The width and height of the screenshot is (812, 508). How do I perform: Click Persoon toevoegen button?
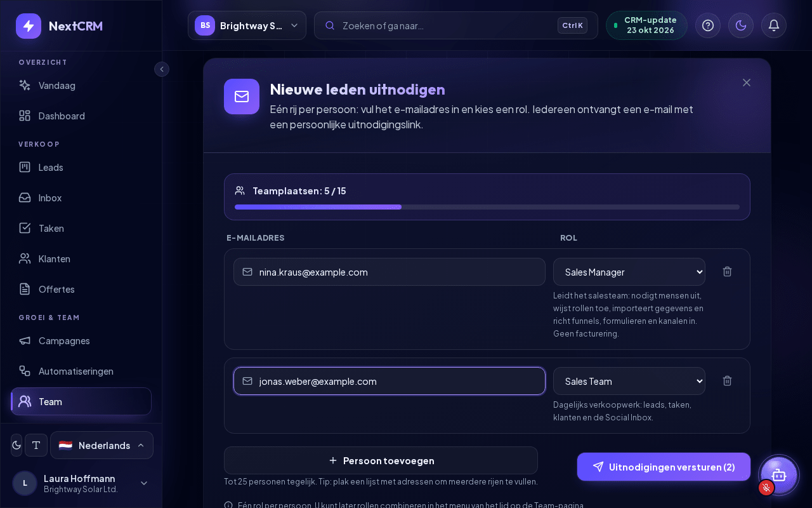pyautogui.click(x=381, y=460)
